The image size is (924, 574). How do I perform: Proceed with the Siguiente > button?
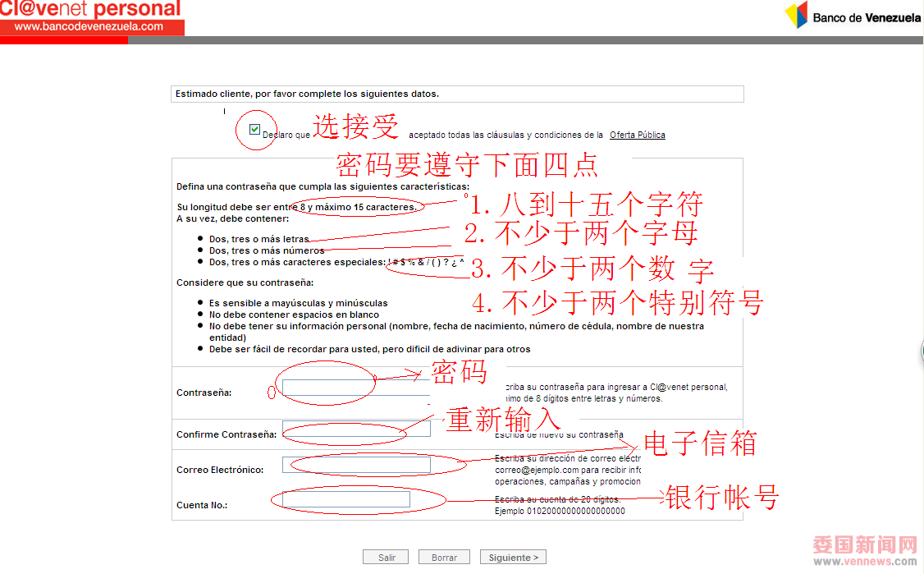513,558
